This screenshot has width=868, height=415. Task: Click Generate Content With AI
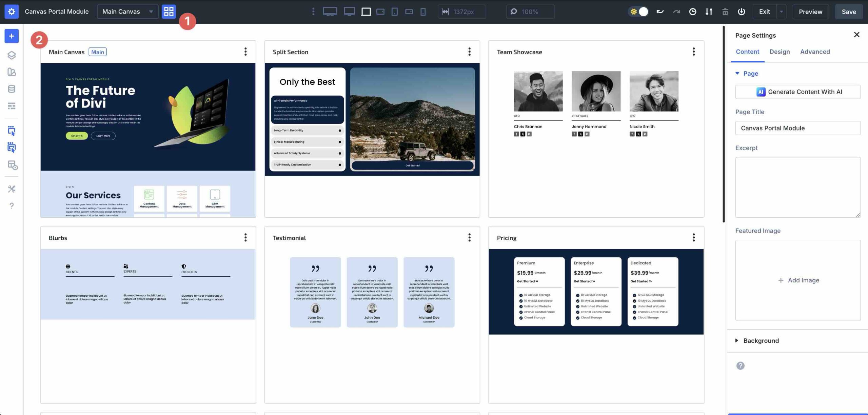pos(798,92)
